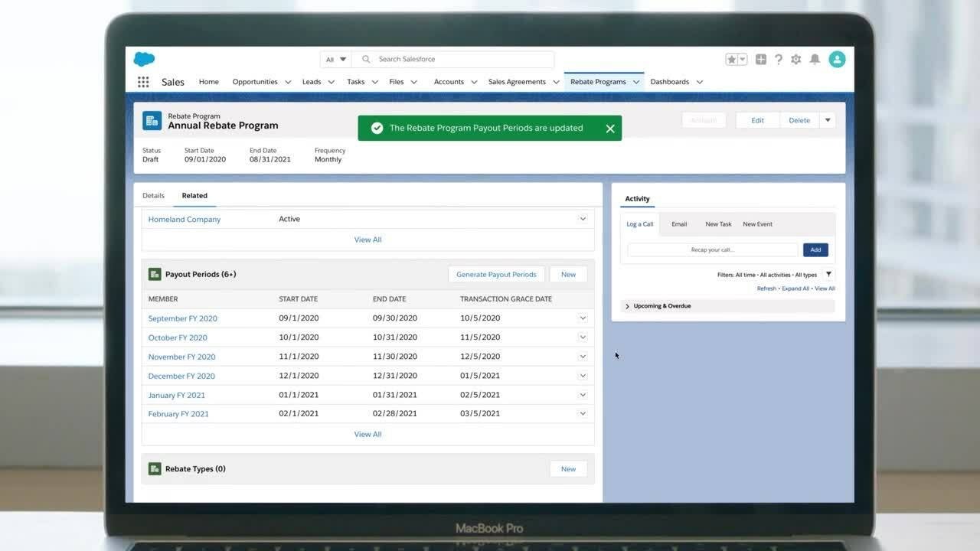Open the search scope All dropdown
The width and height of the screenshot is (980, 551).
pos(336,59)
